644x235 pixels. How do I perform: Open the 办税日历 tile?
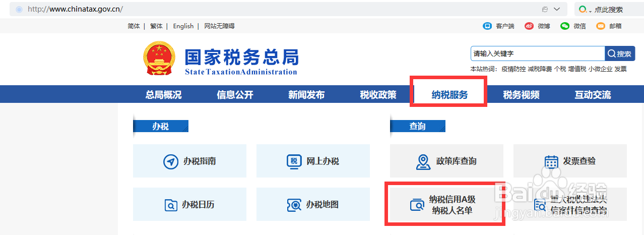(x=189, y=204)
